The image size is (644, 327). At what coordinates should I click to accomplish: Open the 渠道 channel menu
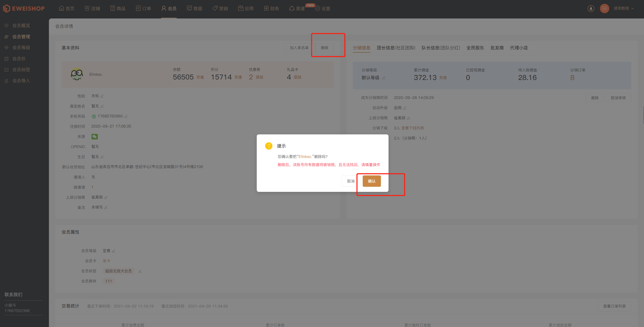(x=297, y=8)
